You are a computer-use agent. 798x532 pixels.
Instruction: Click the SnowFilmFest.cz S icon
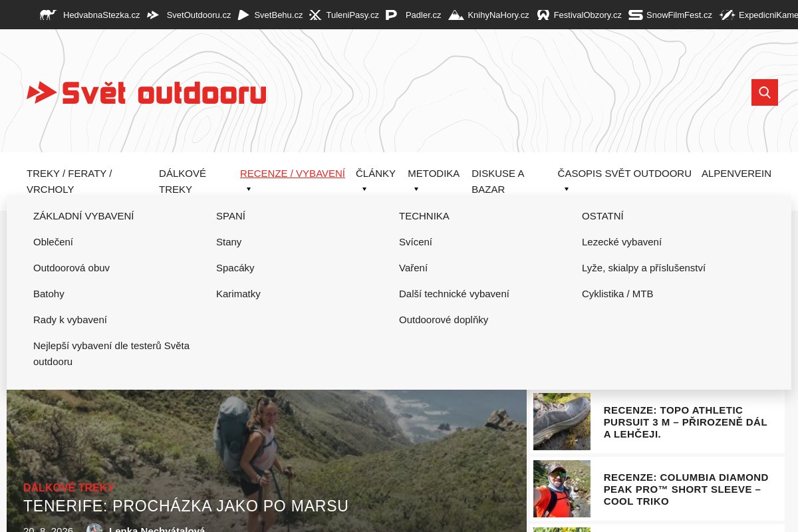pyautogui.click(x=636, y=15)
